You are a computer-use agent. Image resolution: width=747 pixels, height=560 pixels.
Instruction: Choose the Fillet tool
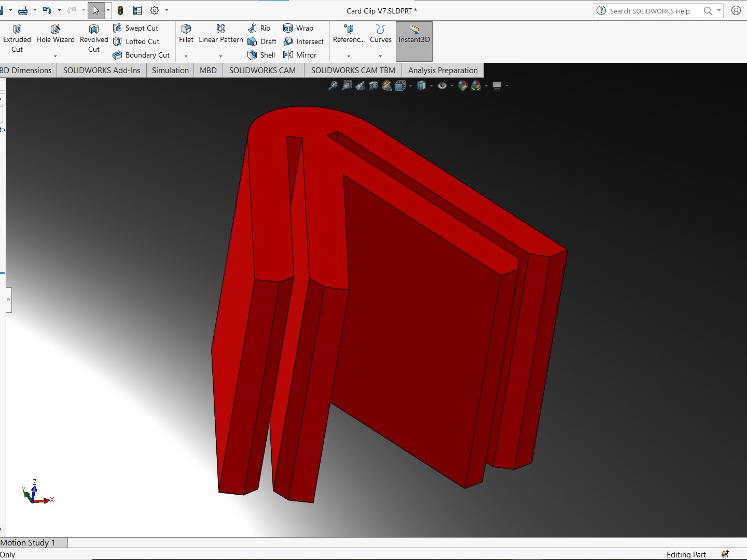pos(186,34)
